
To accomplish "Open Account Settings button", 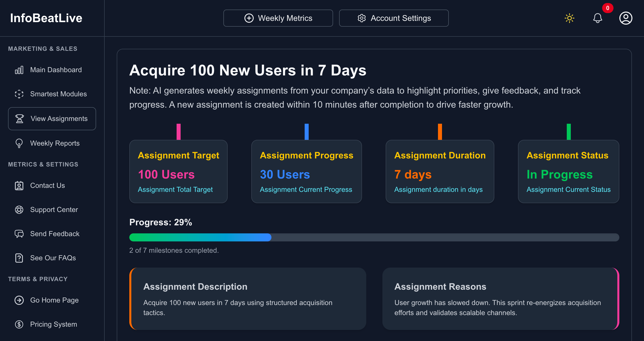I will click(394, 18).
